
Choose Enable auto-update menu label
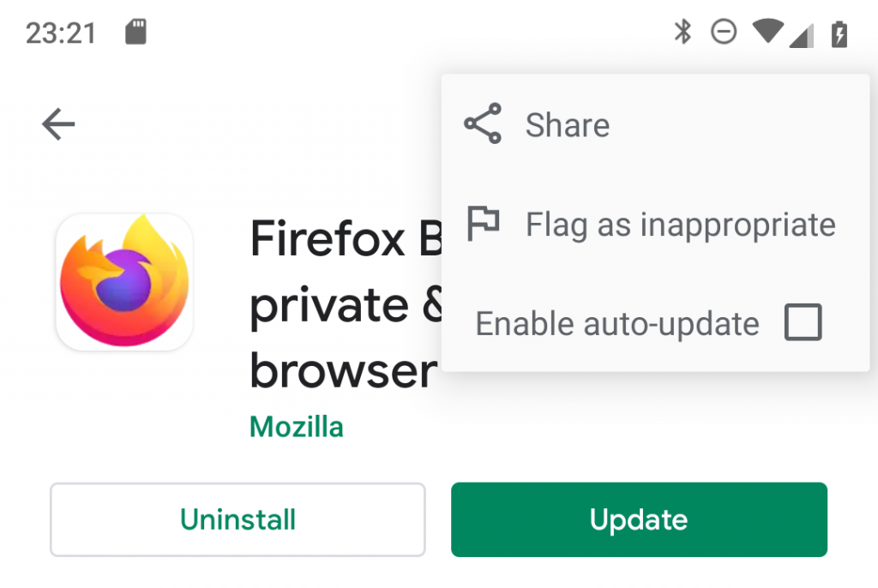point(617,324)
